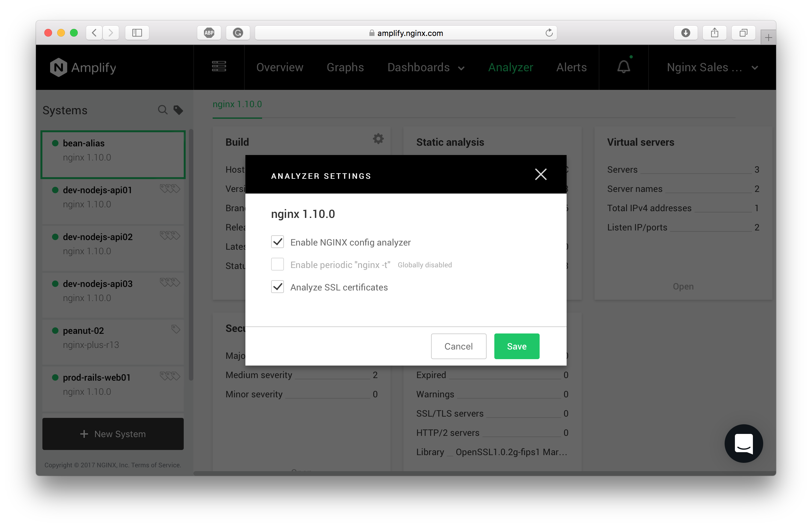Switch to the Alerts tab
The height and width of the screenshot is (527, 812).
[571, 67]
